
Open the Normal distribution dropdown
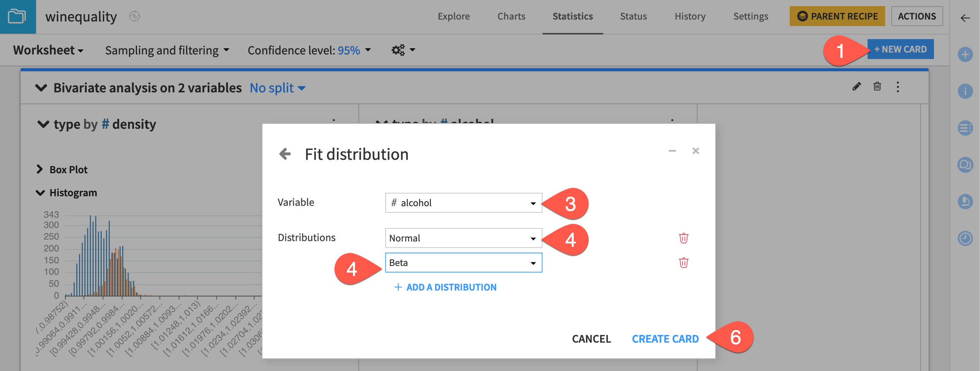pyautogui.click(x=463, y=238)
